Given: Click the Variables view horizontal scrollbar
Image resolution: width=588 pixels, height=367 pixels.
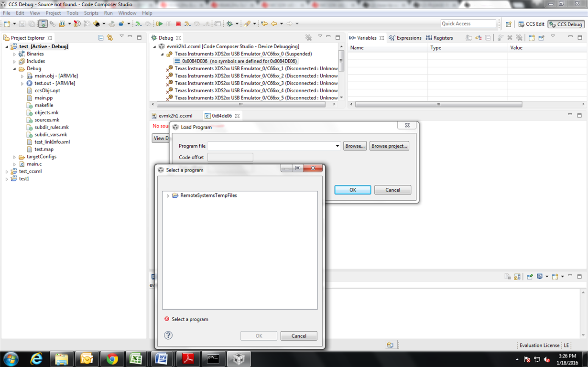Looking at the screenshot, I should [438, 104].
